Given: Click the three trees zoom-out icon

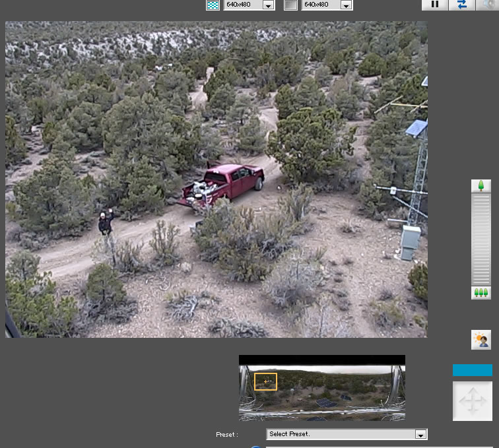Looking at the screenshot, I should pos(481,292).
